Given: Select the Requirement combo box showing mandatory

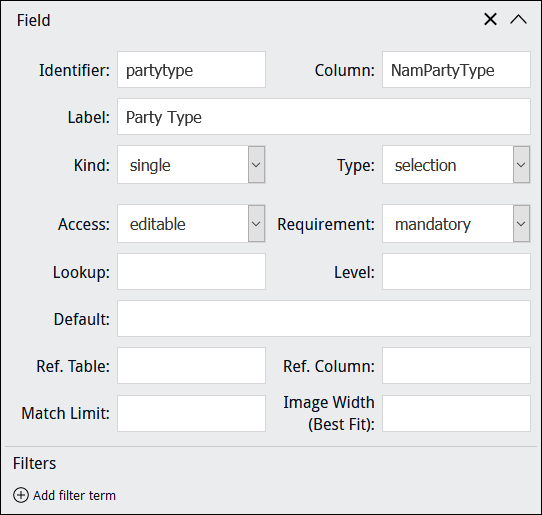Looking at the screenshot, I should 456,224.
